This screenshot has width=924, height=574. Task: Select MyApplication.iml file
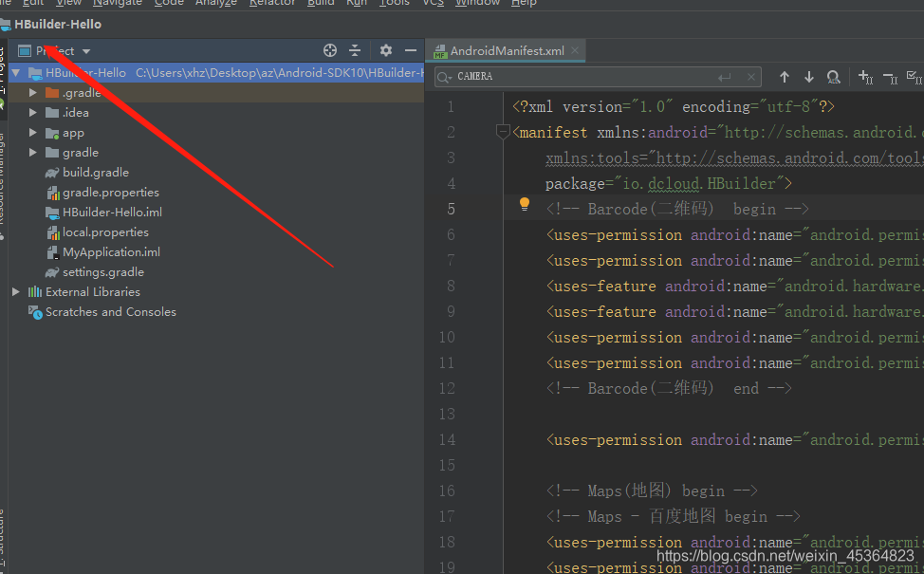pos(111,252)
